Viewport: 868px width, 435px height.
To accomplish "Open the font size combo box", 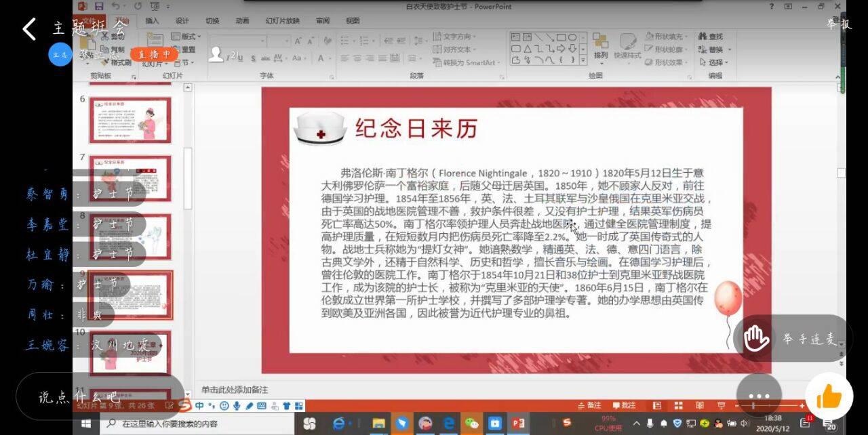I will click(x=278, y=41).
